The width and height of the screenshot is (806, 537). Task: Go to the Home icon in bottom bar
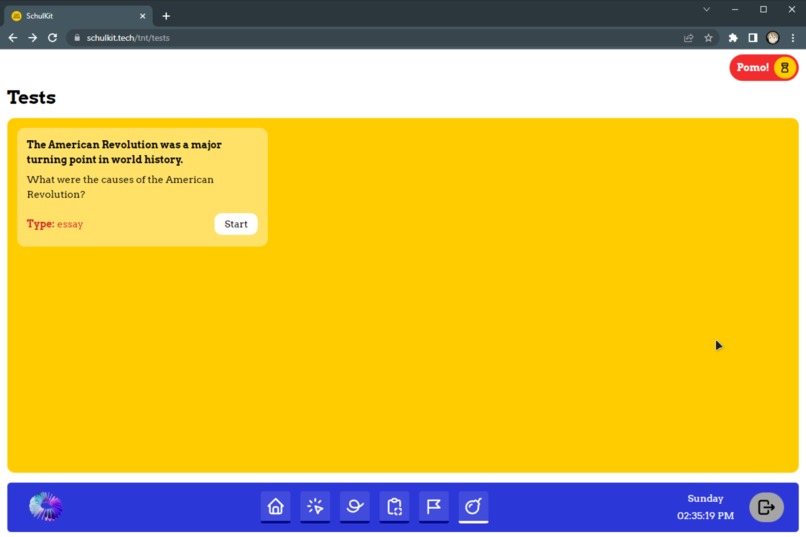pyautogui.click(x=276, y=507)
